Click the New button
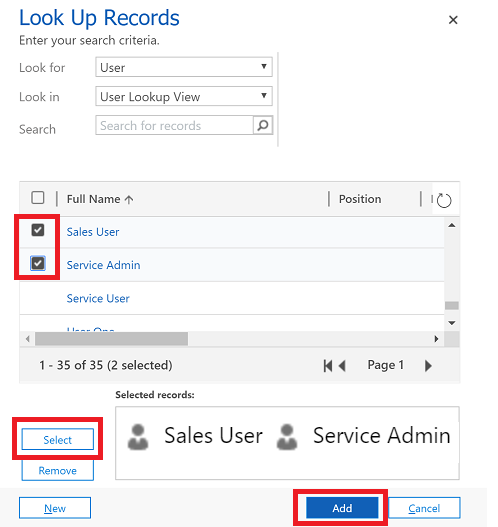The height and width of the screenshot is (527, 498). [x=55, y=508]
